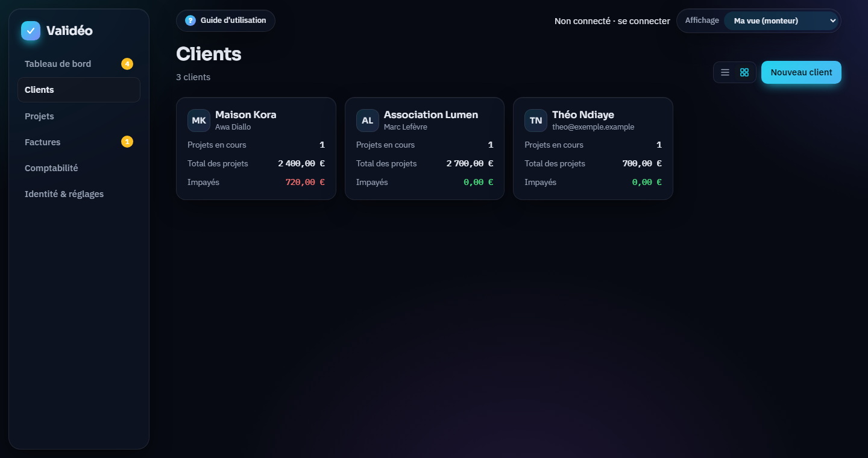Click the question mark help icon

point(190,20)
